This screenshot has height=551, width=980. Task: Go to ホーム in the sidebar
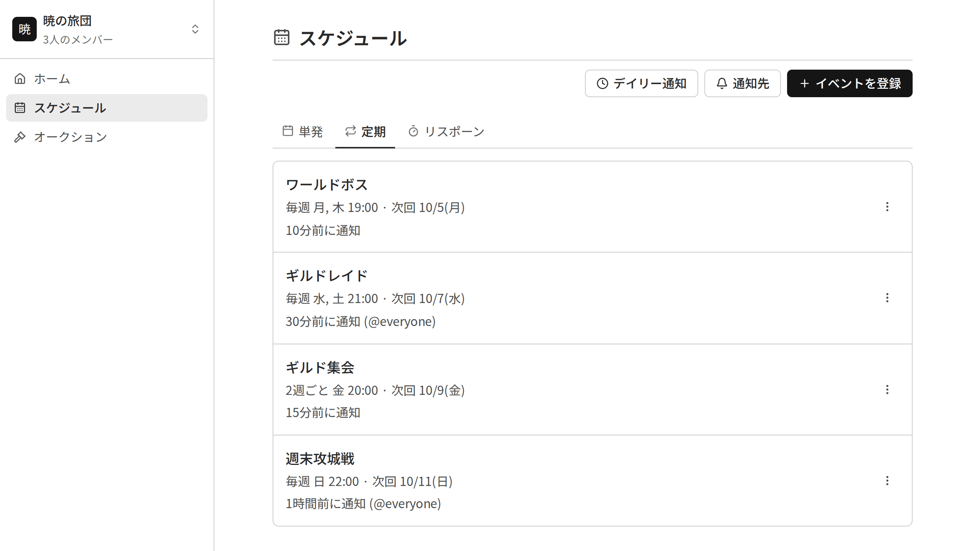(107, 79)
